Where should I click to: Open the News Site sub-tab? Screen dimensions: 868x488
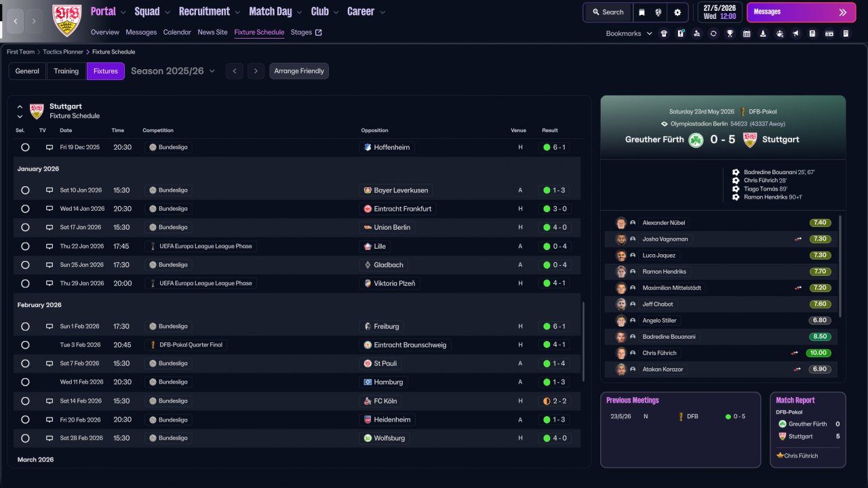[x=212, y=33]
